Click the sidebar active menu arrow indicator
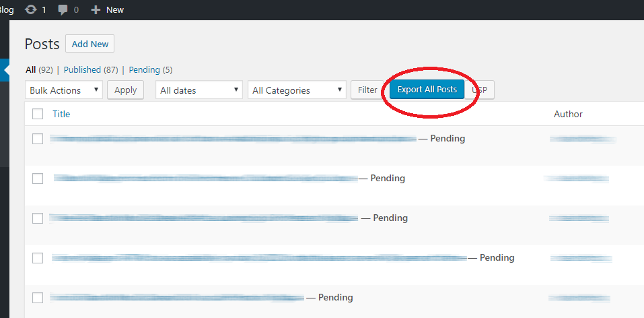Viewport: 644px width, 318px height. pyautogui.click(x=6, y=70)
